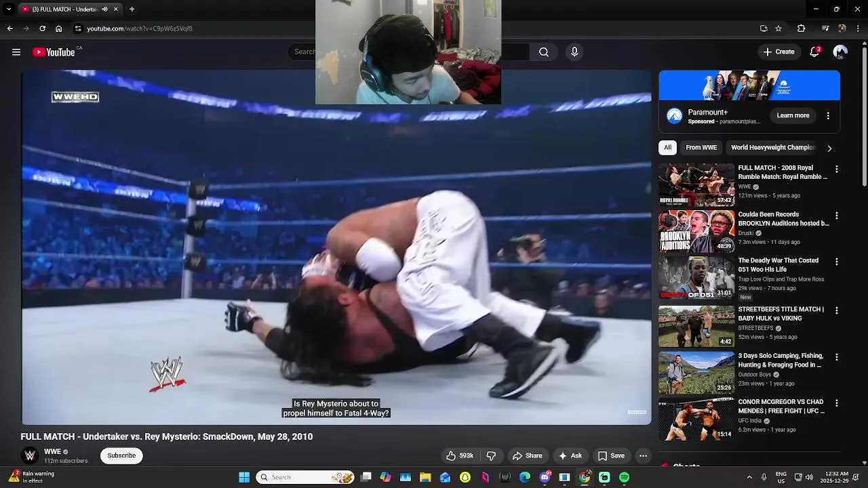Open the Paramount+ sponsored ad banner
The width and height of the screenshot is (868, 488).
point(749,85)
